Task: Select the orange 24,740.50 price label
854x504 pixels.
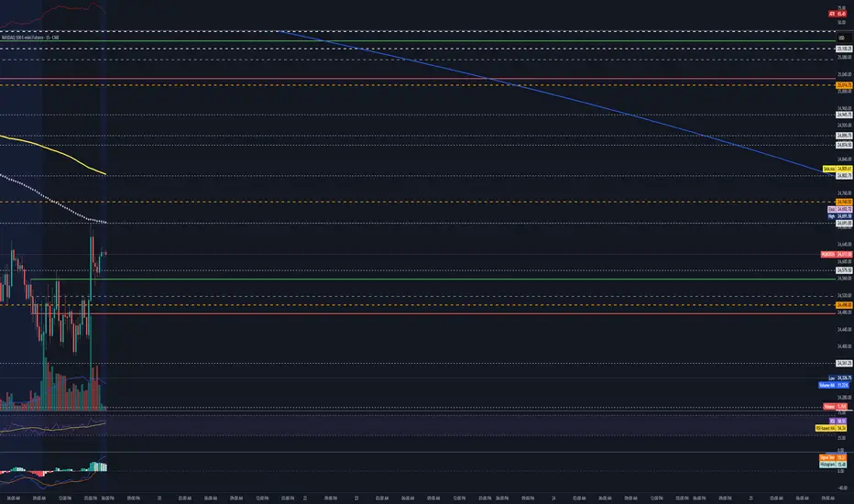Action: coord(844,203)
